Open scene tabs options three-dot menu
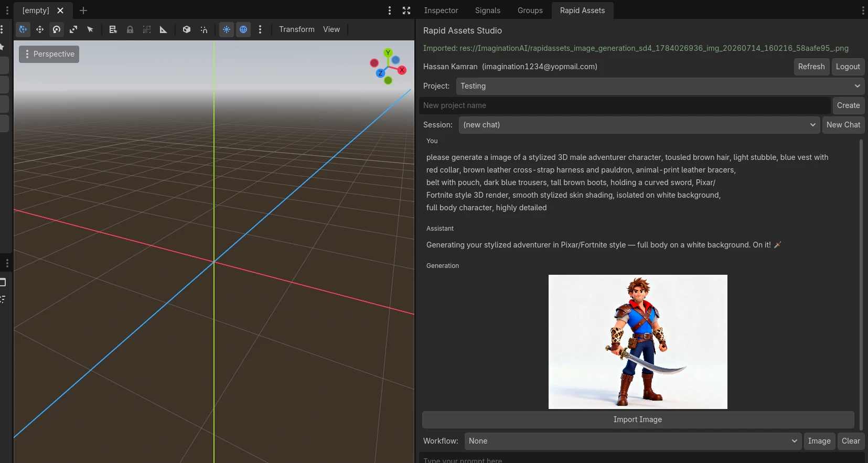The width and height of the screenshot is (868, 463). [390, 10]
